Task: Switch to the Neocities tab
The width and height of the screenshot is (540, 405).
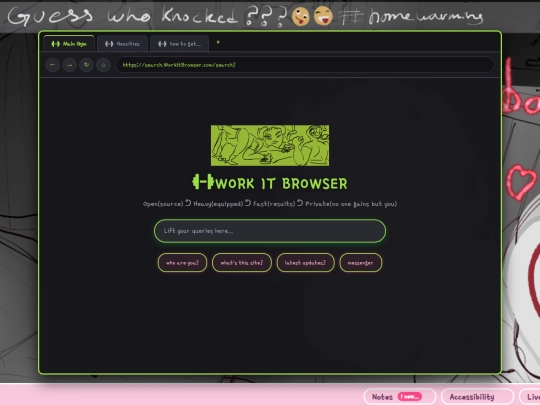Action: click(123, 44)
